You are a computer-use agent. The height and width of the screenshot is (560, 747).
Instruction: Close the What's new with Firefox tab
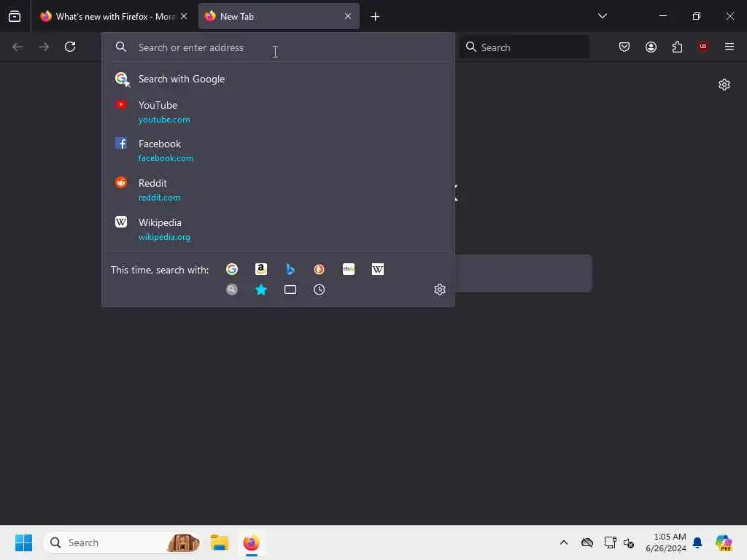(x=184, y=16)
